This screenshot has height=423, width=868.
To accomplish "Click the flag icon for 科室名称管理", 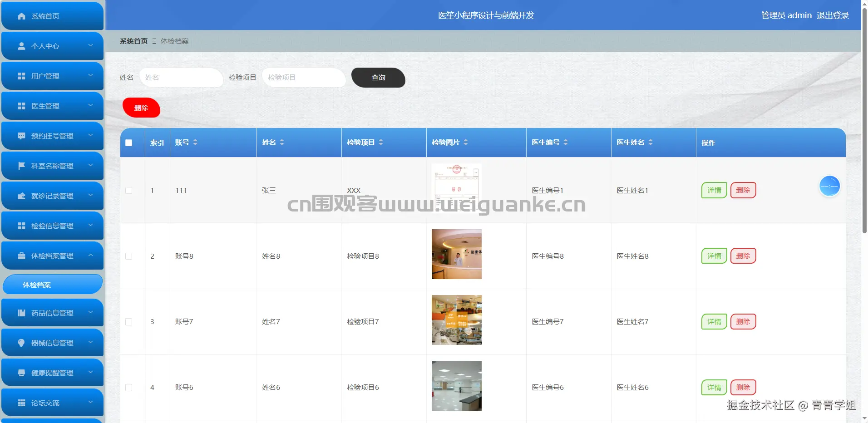I will coord(21,166).
